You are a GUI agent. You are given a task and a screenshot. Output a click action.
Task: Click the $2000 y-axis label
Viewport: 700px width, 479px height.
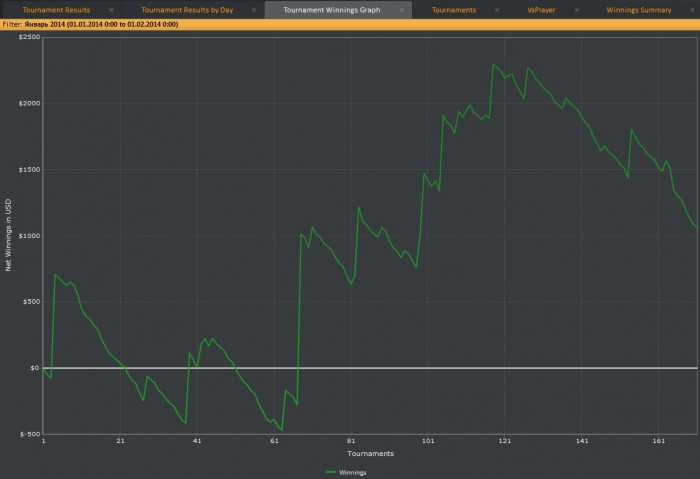point(29,103)
